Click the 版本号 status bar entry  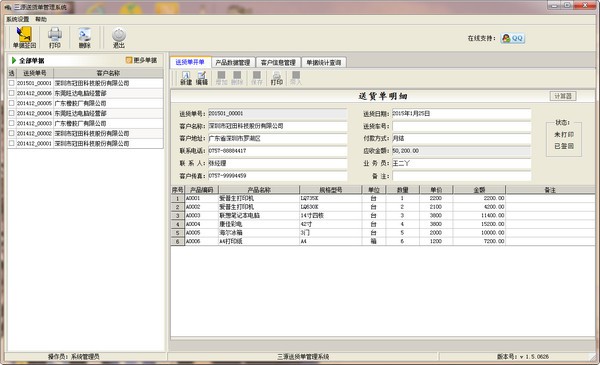pos(523,357)
